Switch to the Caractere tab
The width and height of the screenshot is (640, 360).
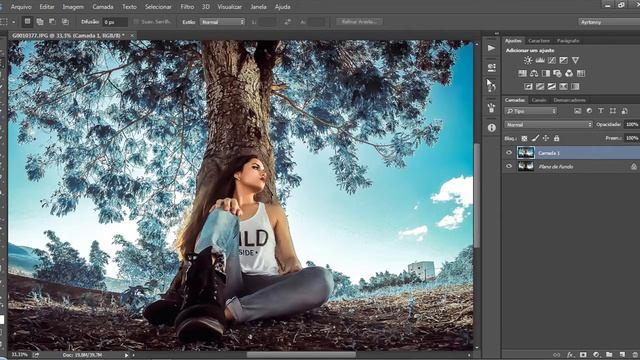(539, 41)
